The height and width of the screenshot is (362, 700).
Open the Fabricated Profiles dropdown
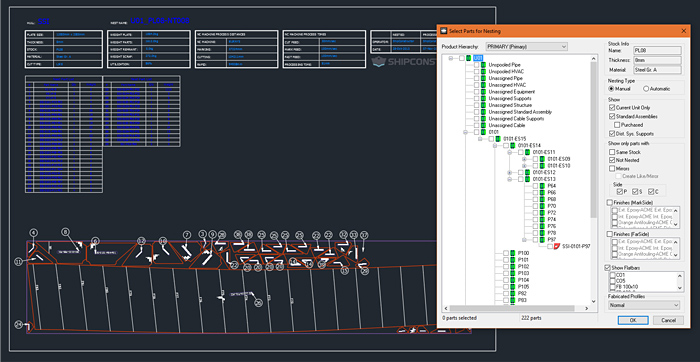[644, 305]
